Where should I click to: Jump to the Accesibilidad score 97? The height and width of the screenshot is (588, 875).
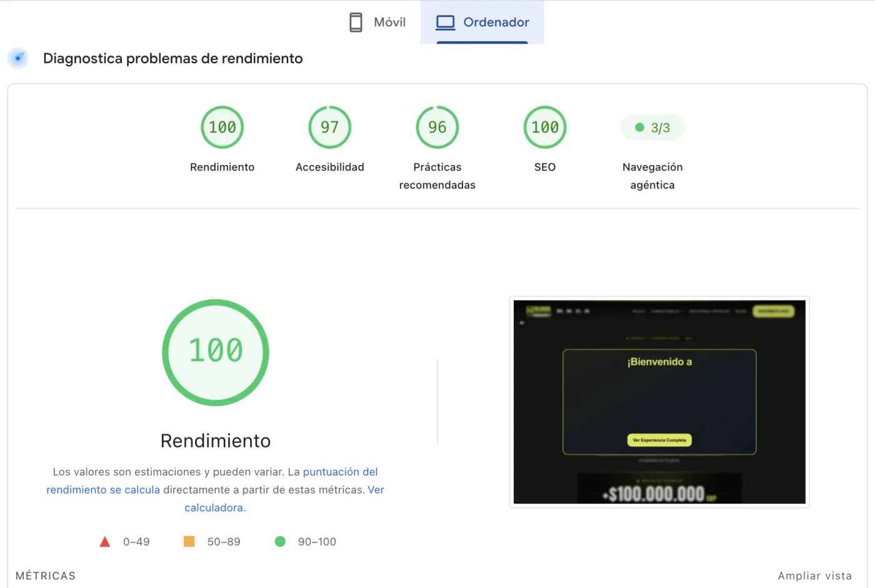(x=330, y=127)
